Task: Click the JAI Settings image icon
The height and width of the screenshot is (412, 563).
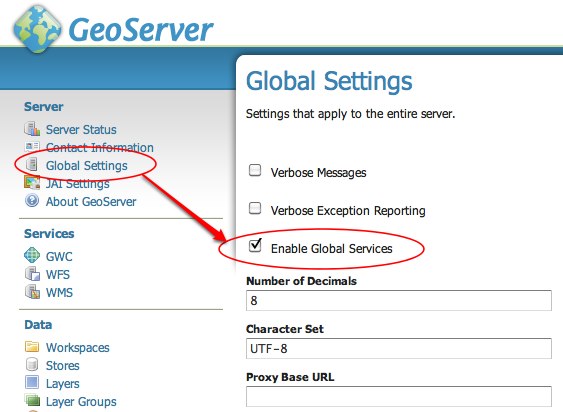Action: tap(32, 182)
